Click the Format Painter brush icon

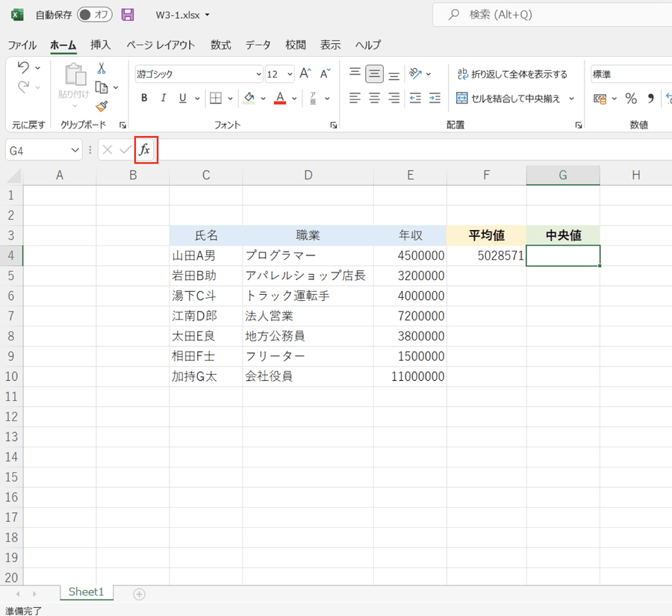[x=102, y=106]
